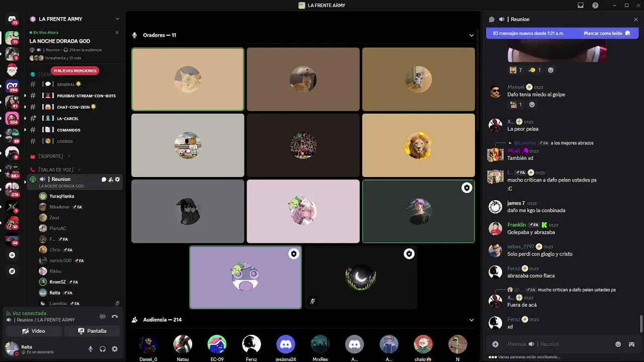This screenshot has height=362, width=644.
Task: Click YuraqHanka in voice member list
Action: (x=61, y=196)
